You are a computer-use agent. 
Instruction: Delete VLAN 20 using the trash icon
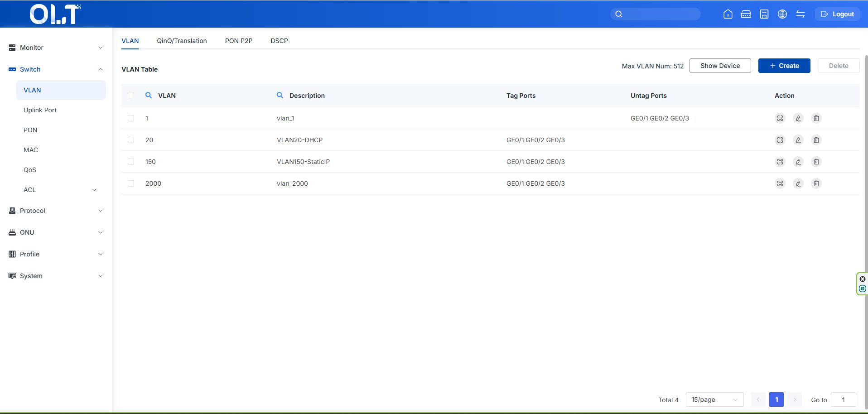[816, 140]
